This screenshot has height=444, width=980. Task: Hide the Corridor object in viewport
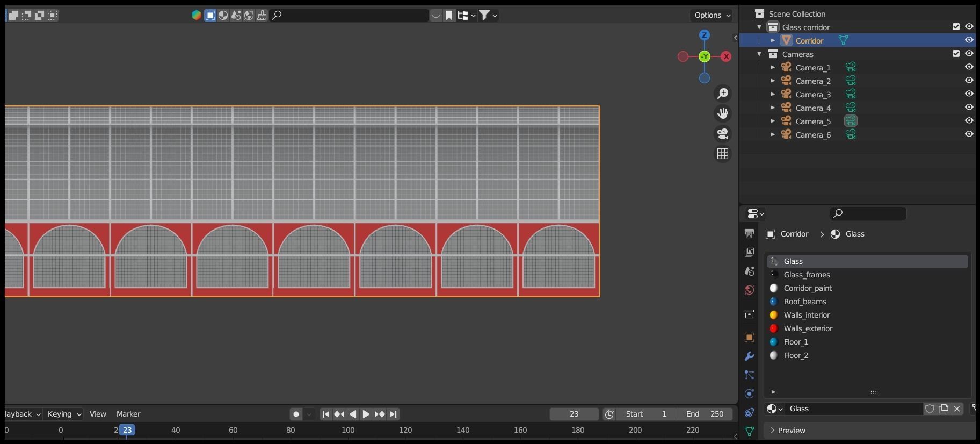(969, 40)
